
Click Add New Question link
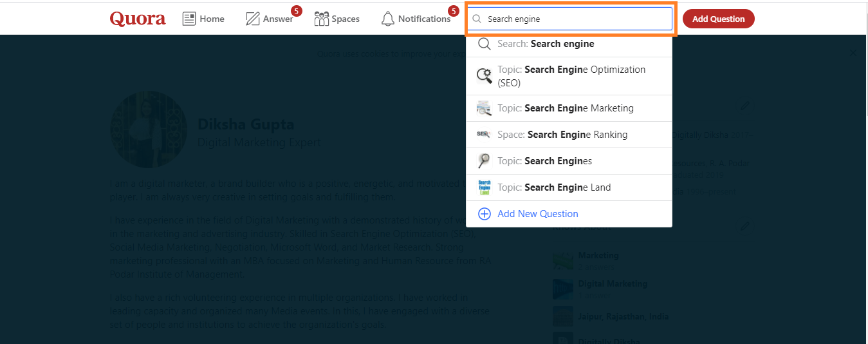click(538, 214)
